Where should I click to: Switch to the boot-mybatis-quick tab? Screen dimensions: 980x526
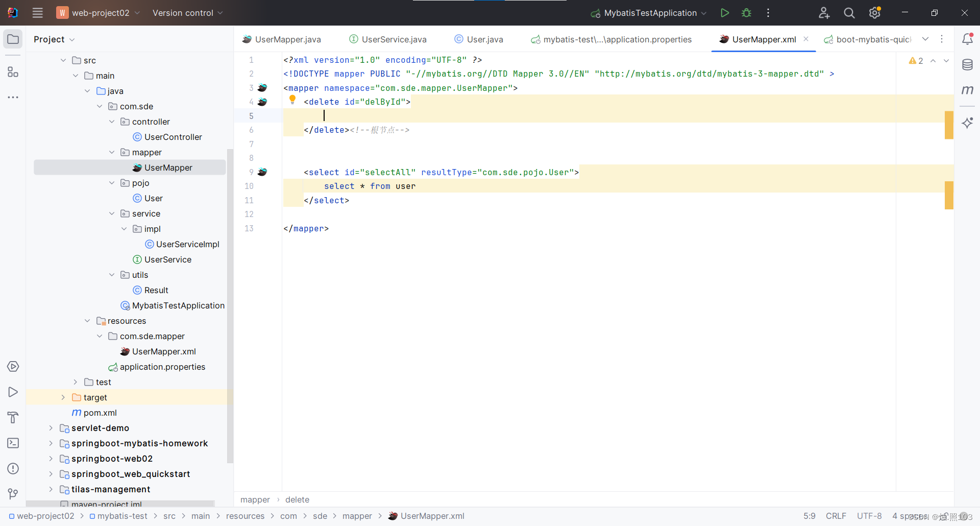click(x=868, y=39)
